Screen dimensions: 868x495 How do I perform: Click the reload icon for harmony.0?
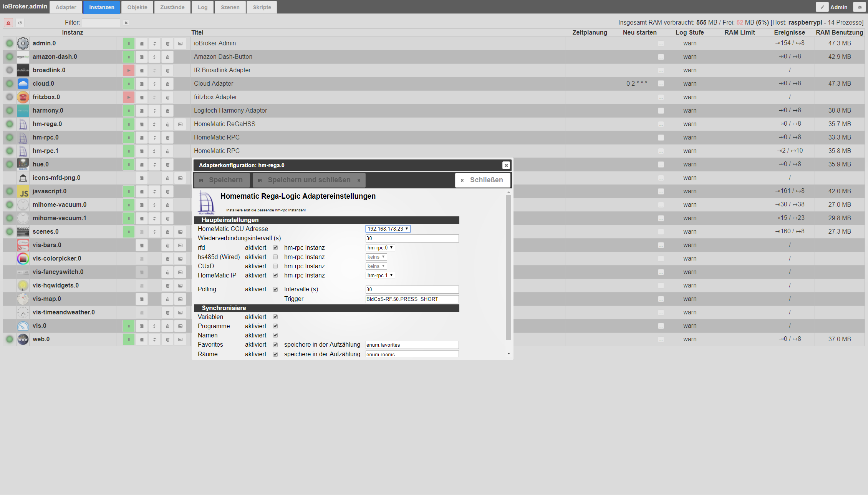[154, 111]
